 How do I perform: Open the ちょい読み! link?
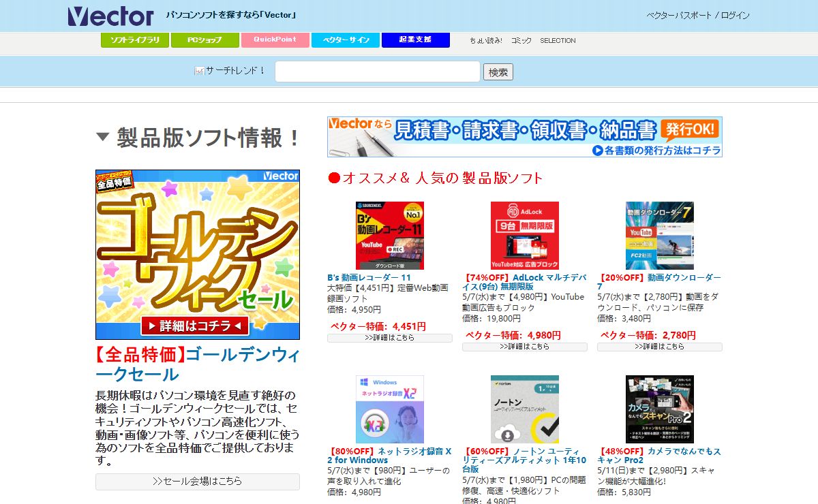(x=486, y=41)
